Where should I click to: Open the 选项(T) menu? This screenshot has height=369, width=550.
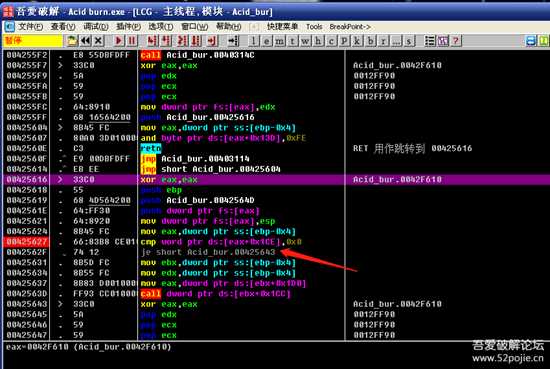pyautogui.click(x=161, y=27)
